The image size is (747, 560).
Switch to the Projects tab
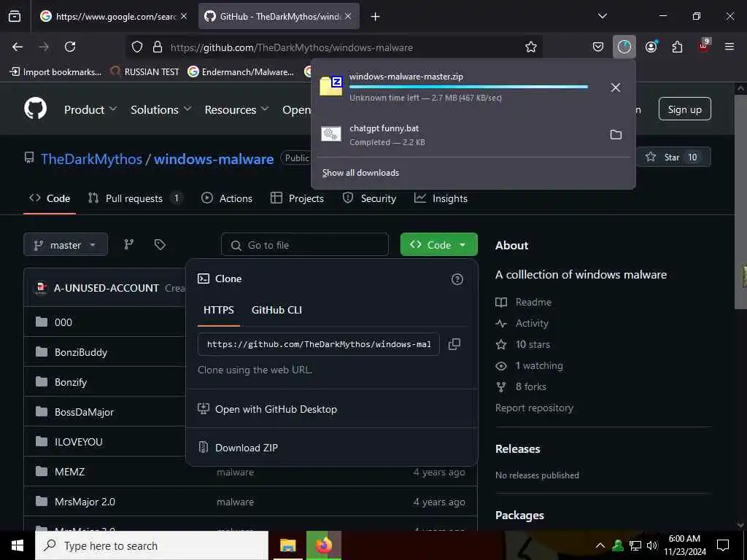point(297,198)
